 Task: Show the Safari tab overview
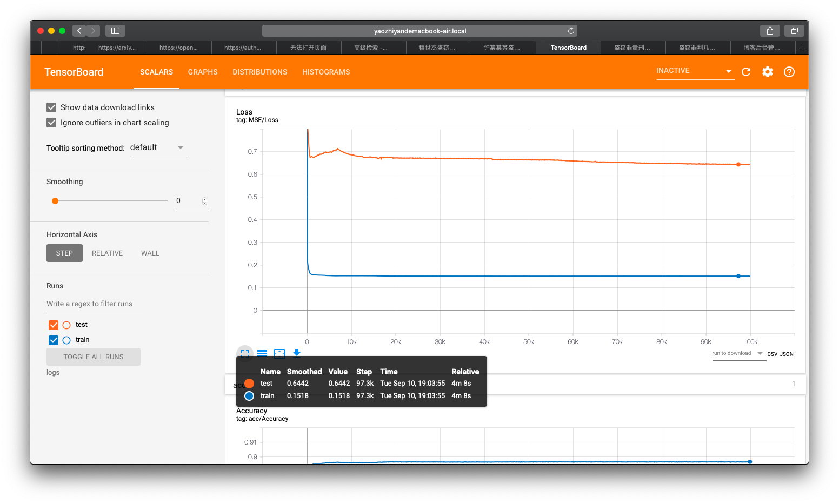(794, 31)
